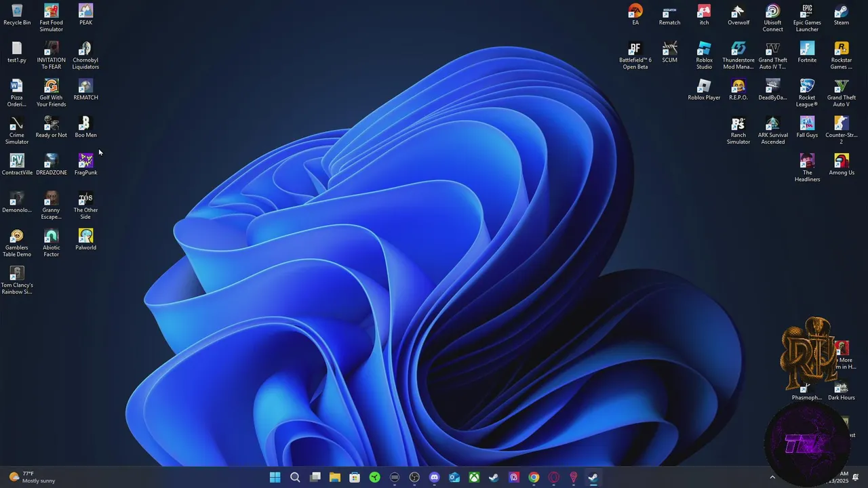Select Golf With Your Friends shortcut
The height and width of the screenshot is (488, 868).
pyautogui.click(x=52, y=93)
